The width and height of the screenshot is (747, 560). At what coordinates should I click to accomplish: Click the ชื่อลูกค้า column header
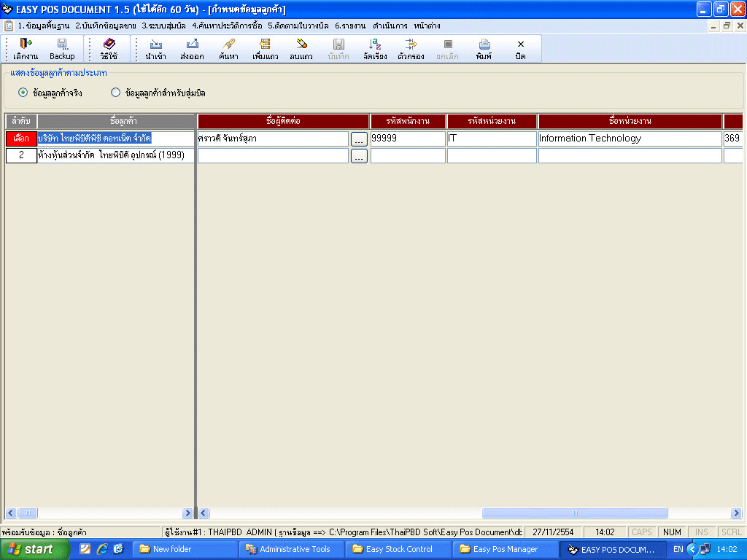tap(116, 121)
